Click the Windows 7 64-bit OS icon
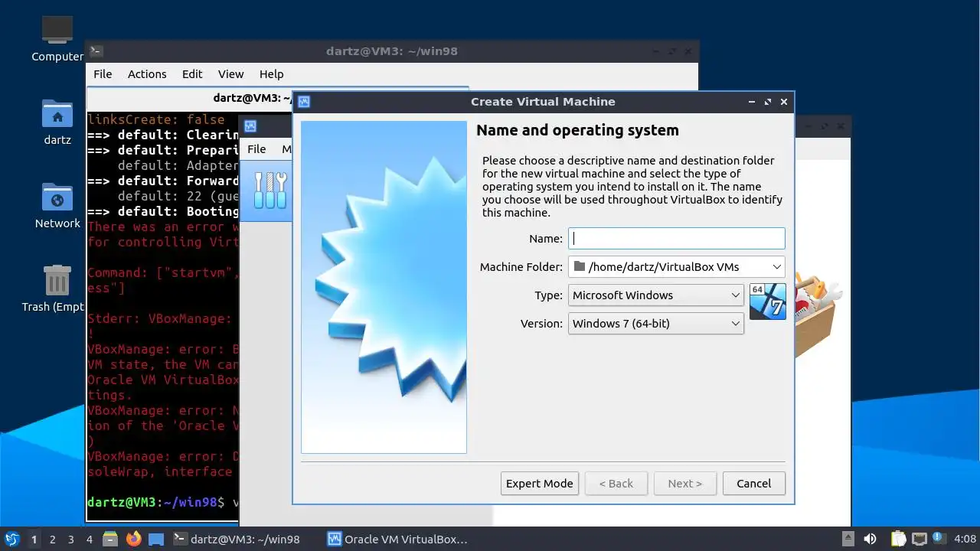 (x=768, y=302)
